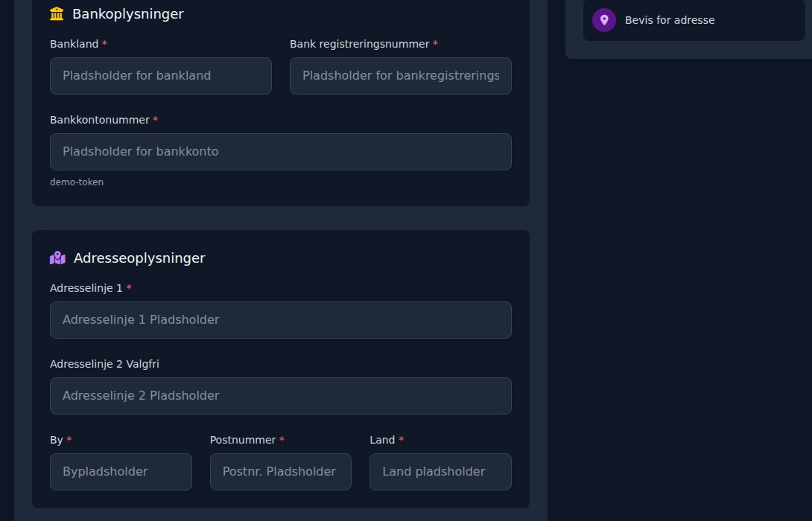Click the Postnummer input field

point(281,472)
